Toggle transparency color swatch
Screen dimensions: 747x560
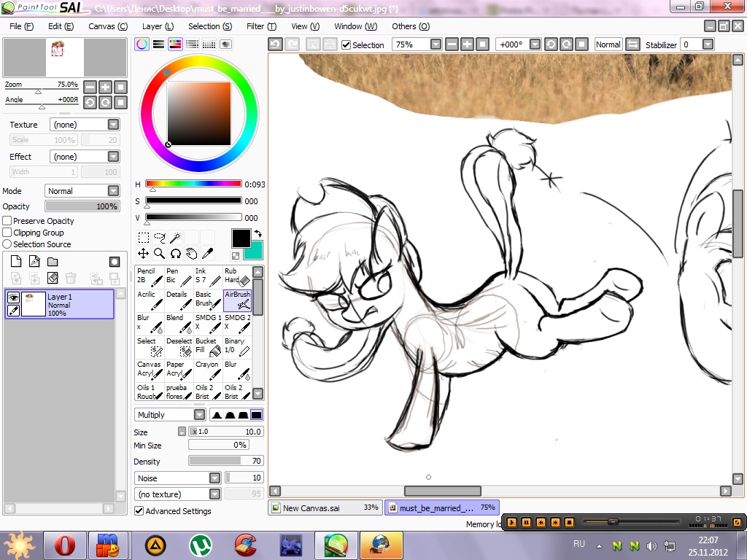click(236, 256)
